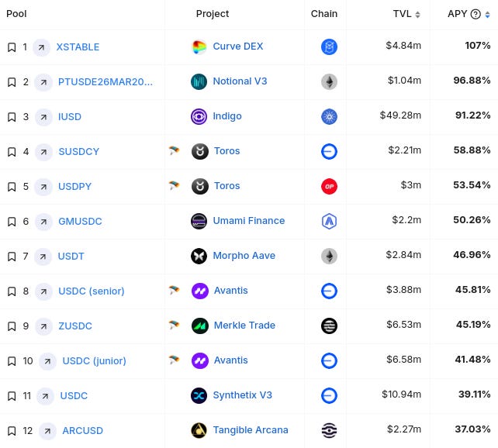Click the Curve DEX logo icon
Image resolution: width=498 pixels, height=448 pixels.
199,47
